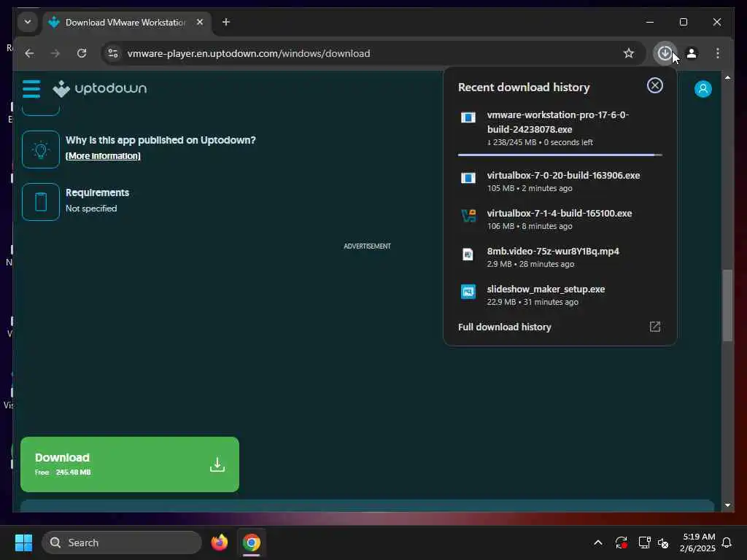Open virtualbox-7-0-20-build-163906.exe entry
This screenshot has width=747, height=560.
[560, 182]
